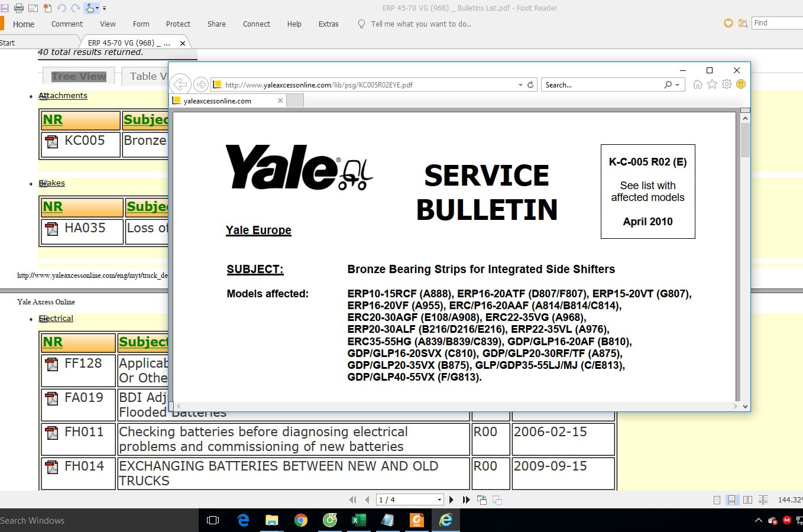Click the browser Forward button in Internet Explorer

coord(201,85)
